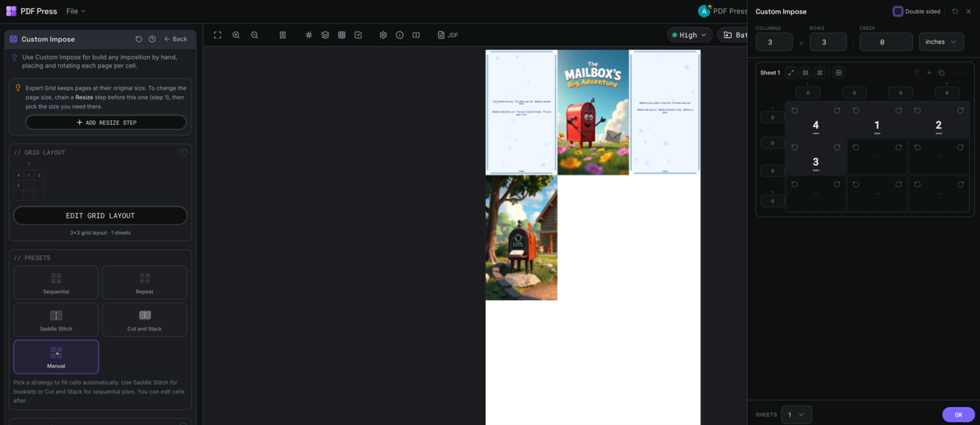Click the bottom margin input labeled B
The image size is (980, 425).
coord(772,201)
